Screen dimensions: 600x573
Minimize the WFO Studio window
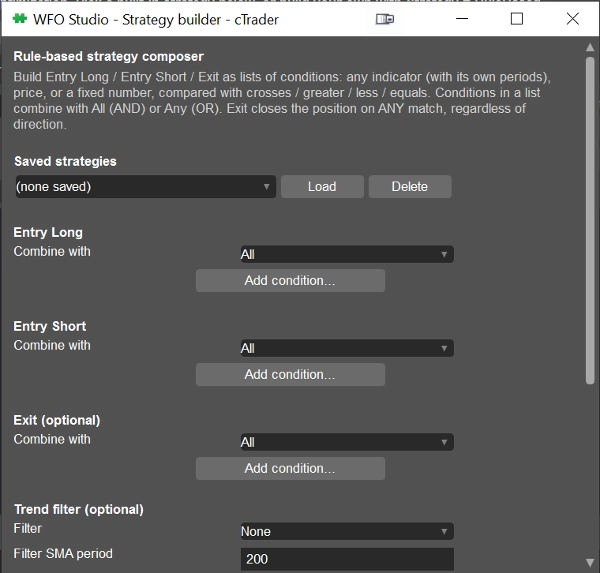tap(462, 19)
